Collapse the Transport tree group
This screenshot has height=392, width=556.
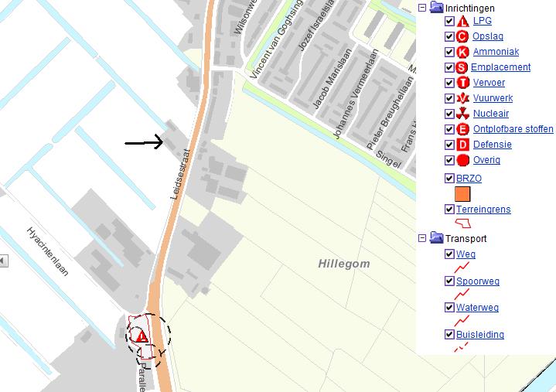point(422,238)
